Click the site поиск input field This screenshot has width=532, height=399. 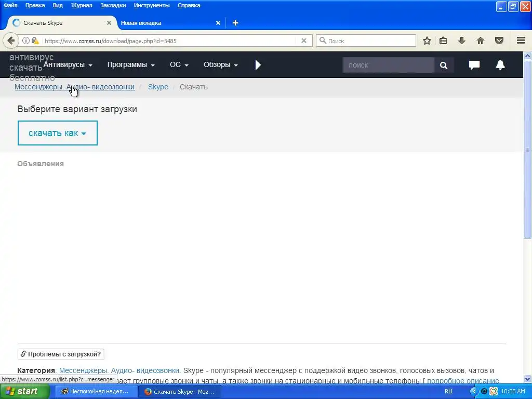tap(388, 65)
